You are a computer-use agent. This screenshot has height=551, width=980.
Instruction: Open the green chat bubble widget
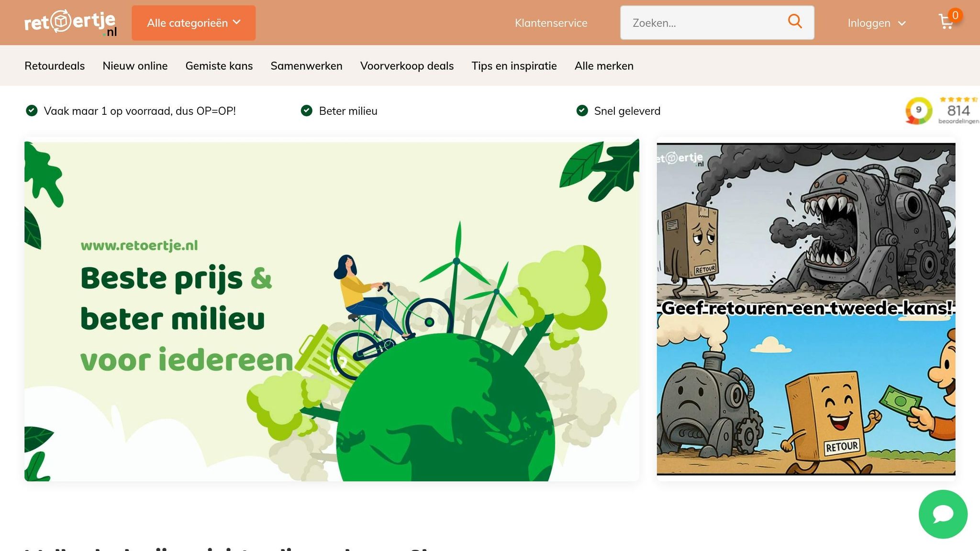tap(943, 514)
